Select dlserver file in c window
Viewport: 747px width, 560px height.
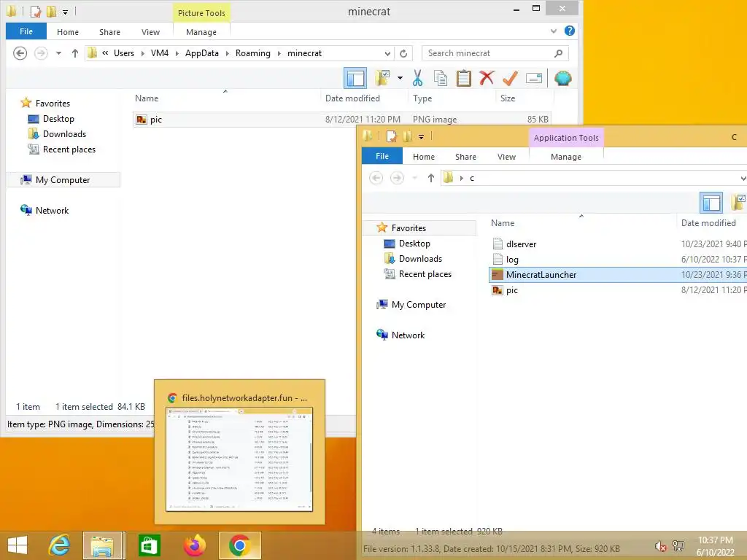pyautogui.click(x=521, y=244)
